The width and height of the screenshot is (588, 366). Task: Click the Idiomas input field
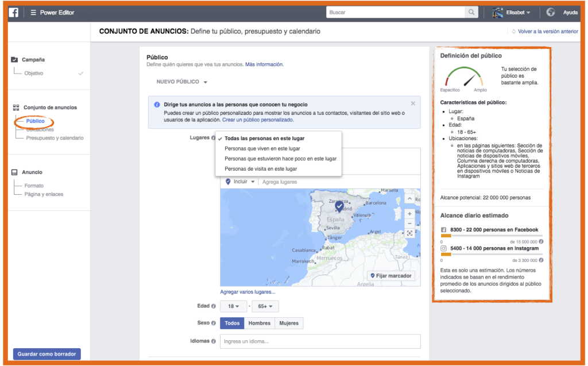(x=320, y=341)
